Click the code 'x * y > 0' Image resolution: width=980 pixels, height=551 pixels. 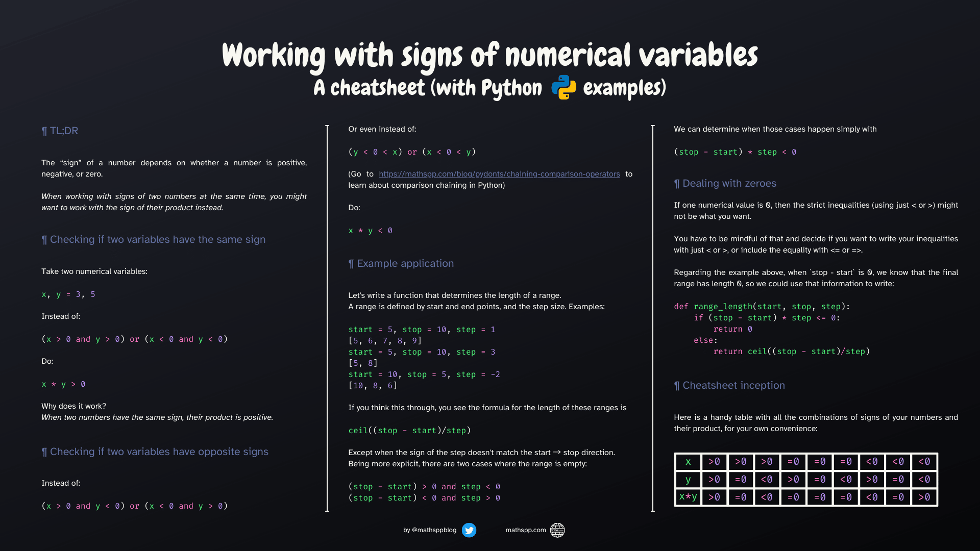click(x=63, y=384)
